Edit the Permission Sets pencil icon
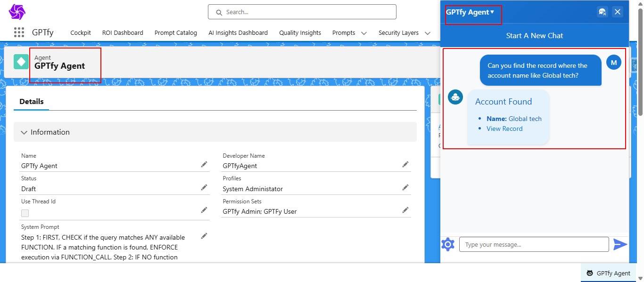Viewport: 644px width, 282px height. (405, 210)
